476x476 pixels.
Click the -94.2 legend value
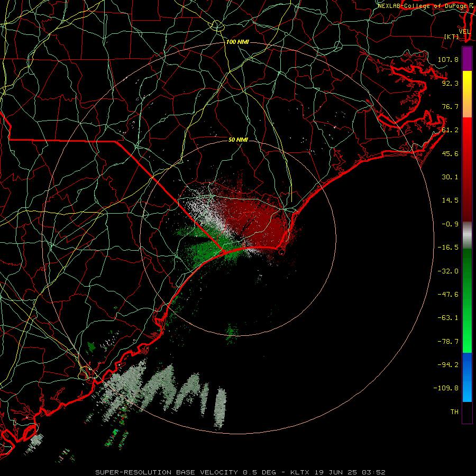pos(448,364)
